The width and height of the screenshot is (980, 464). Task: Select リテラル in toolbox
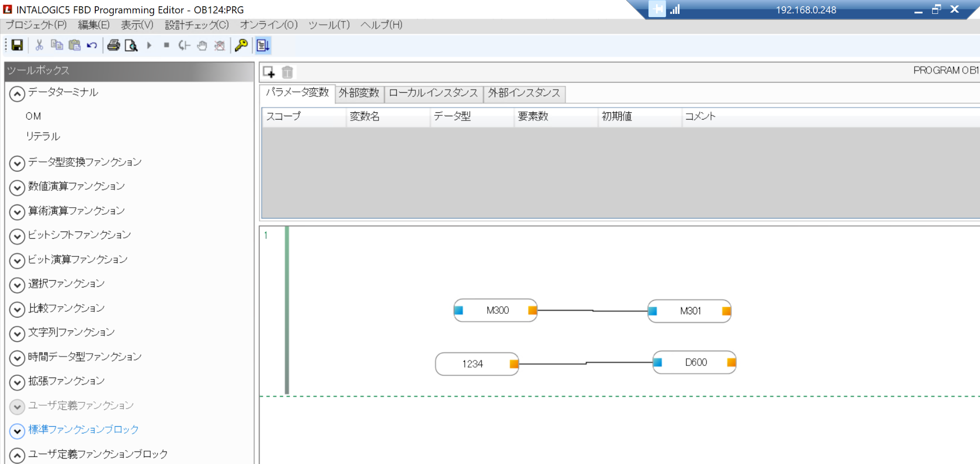(43, 136)
